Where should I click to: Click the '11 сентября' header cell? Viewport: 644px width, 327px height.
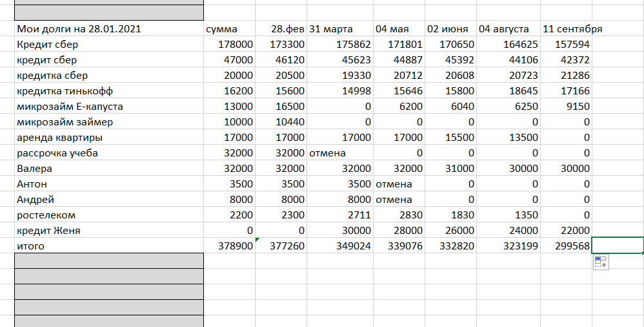pos(566,29)
